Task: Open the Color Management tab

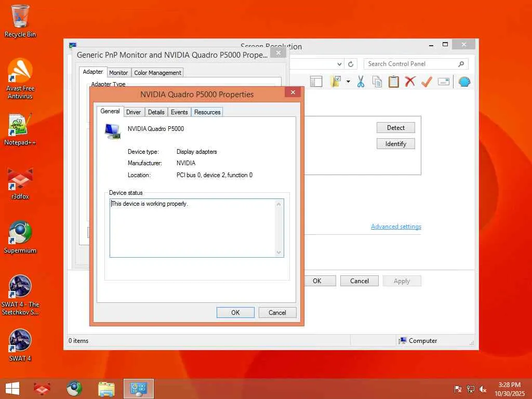Action: [x=157, y=73]
